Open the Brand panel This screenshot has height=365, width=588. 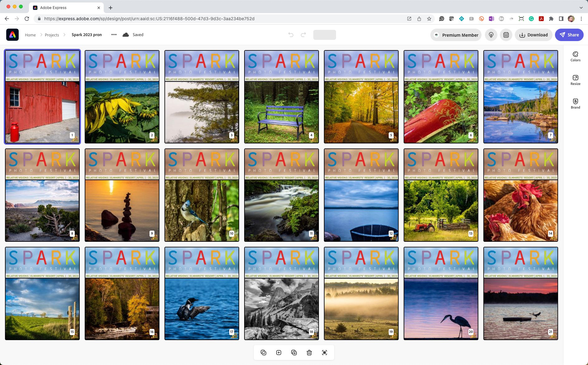click(575, 104)
